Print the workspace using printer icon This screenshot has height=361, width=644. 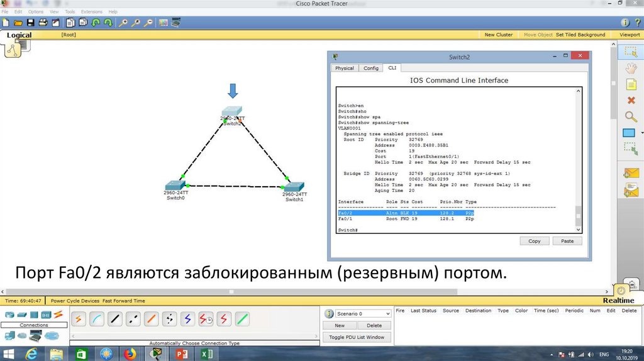43,23
